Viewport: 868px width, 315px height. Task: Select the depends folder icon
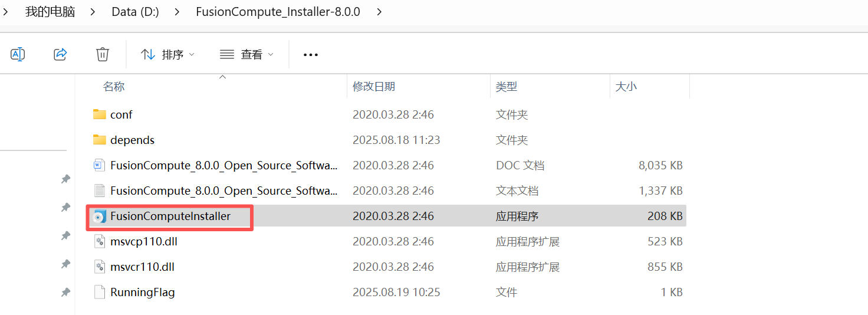coord(99,140)
